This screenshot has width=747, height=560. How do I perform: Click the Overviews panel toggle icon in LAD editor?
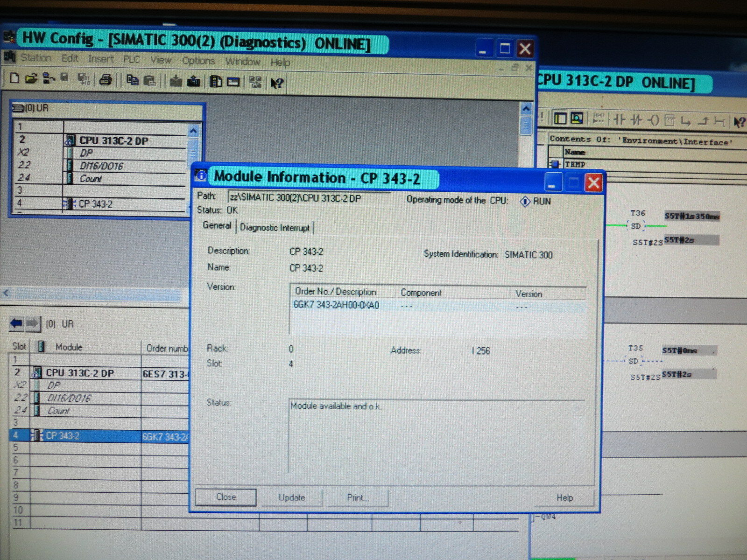tap(560, 119)
